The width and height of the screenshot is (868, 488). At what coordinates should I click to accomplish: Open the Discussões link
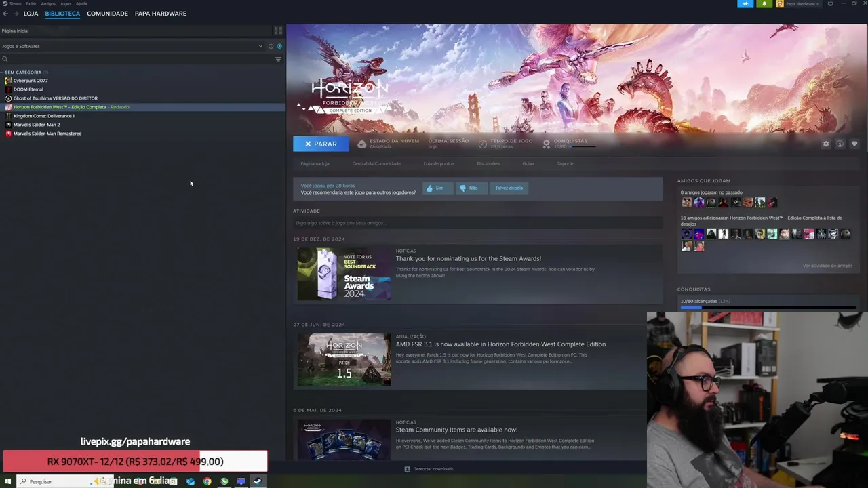(488, 163)
